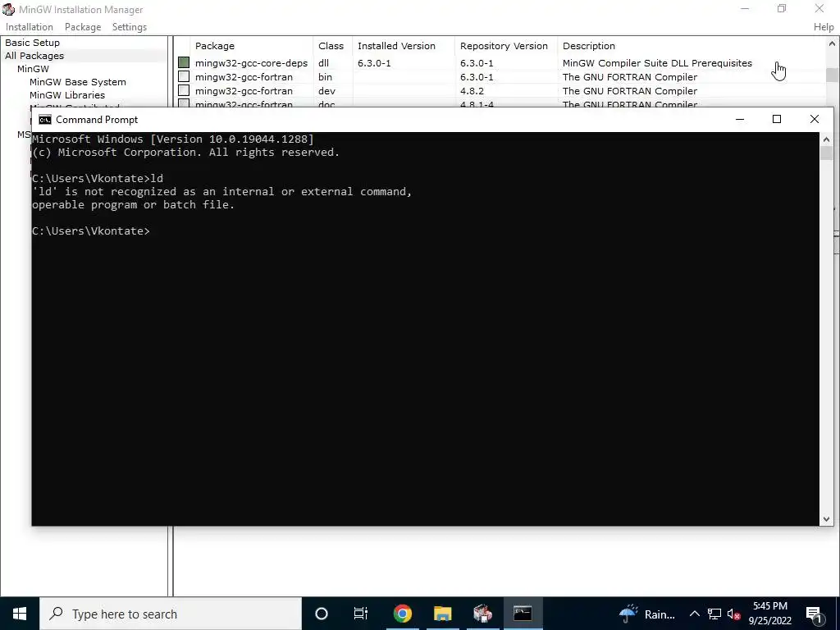Screen dimensions: 840x630
Task: Click the 6.3.0-1 installed version cell
Action: click(374, 63)
